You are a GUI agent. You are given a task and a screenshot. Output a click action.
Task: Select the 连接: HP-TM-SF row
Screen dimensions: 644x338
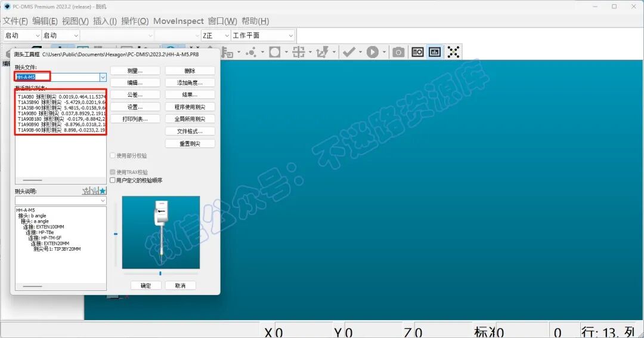click(x=45, y=238)
